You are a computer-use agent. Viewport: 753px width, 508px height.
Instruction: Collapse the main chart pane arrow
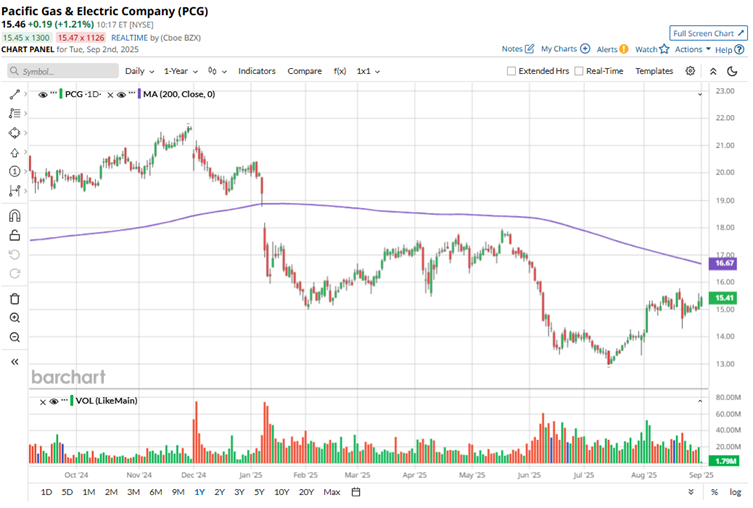tap(700, 95)
